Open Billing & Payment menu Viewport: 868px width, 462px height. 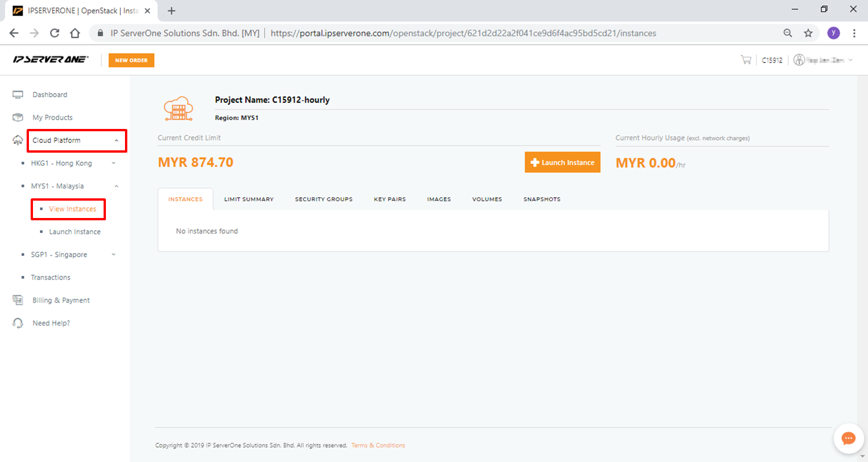(61, 300)
